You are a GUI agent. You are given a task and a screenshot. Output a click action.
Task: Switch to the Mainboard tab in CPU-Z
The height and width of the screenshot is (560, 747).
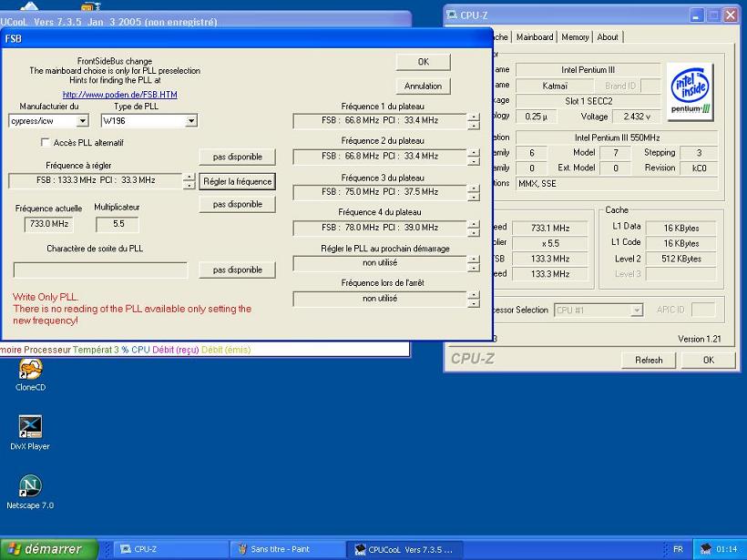(x=535, y=37)
